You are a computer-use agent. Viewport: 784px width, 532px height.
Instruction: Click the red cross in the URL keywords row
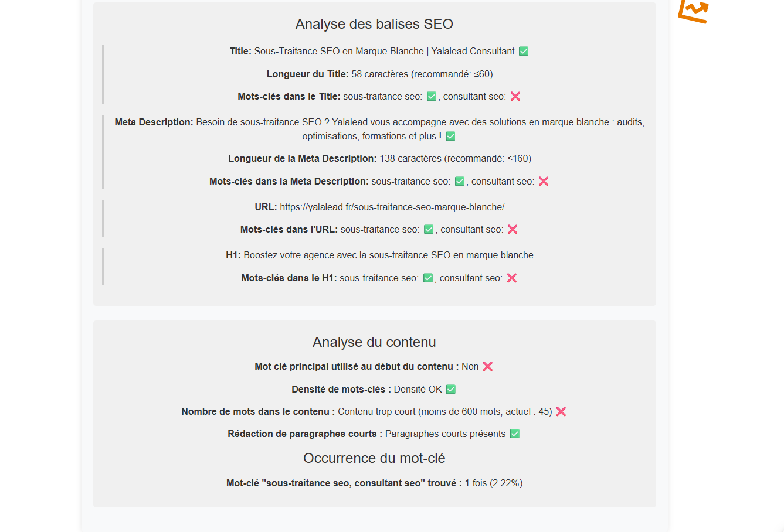click(x=513, y=230)
